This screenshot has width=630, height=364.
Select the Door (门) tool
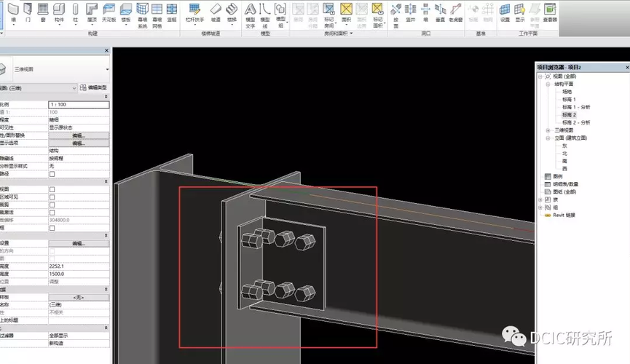click(x=28, y=12)
